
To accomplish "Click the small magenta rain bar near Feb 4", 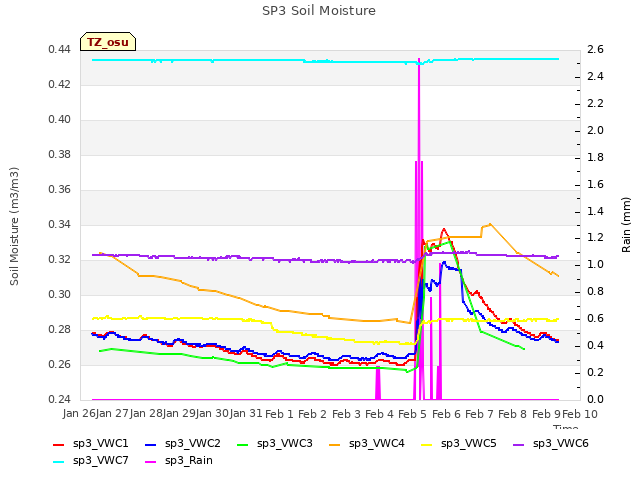I will (x=378, y=383).
